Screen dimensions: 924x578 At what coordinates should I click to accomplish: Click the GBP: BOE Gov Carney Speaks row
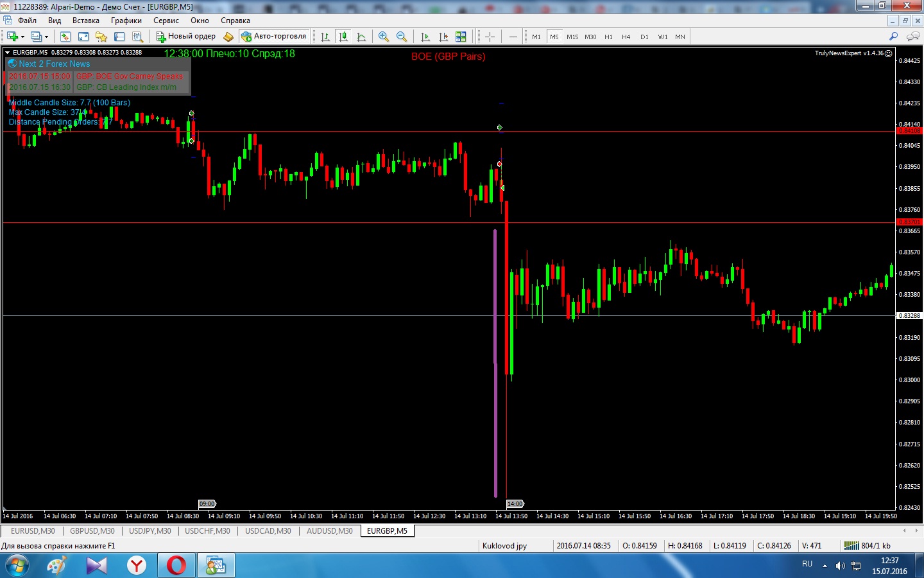pos(130,76)
